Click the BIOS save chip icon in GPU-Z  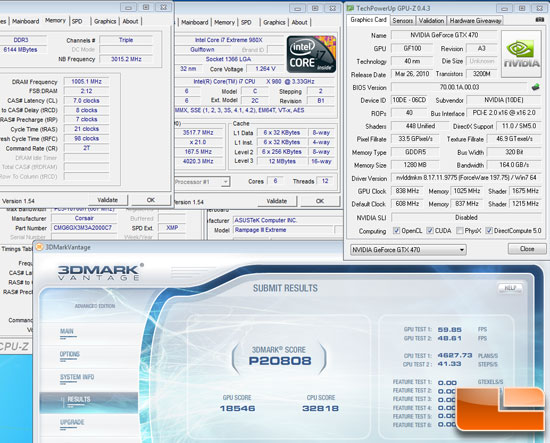(535, 87)
